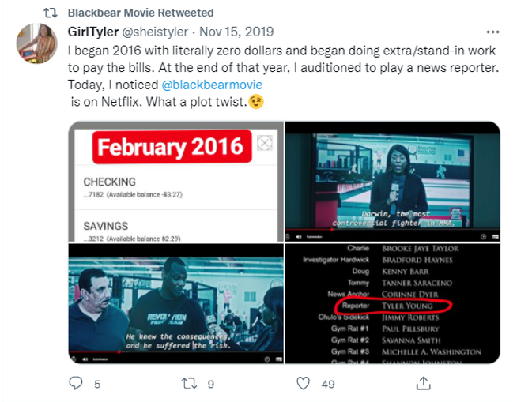Retweet using the arrows icon below images
This screenshot has width=532, height=402.
tap(189, 383)
